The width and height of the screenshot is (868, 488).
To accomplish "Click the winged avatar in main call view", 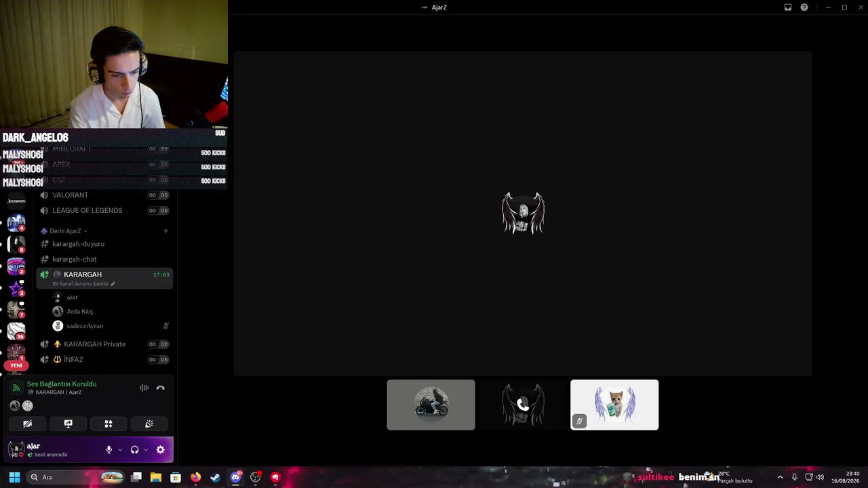I will 523,213.
